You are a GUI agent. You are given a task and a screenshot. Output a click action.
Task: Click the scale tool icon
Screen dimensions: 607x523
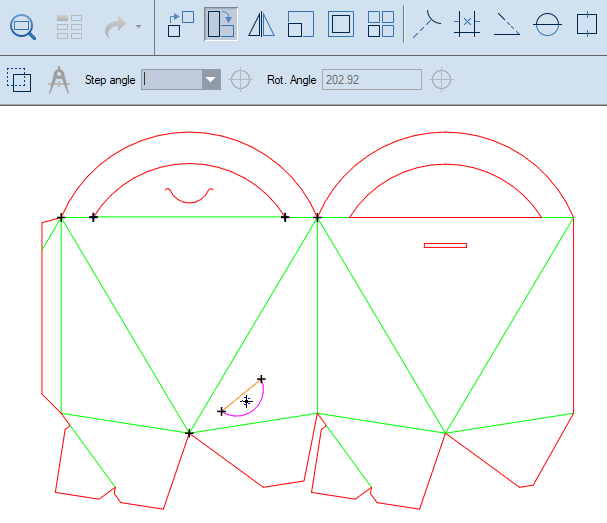pos(300,24)
